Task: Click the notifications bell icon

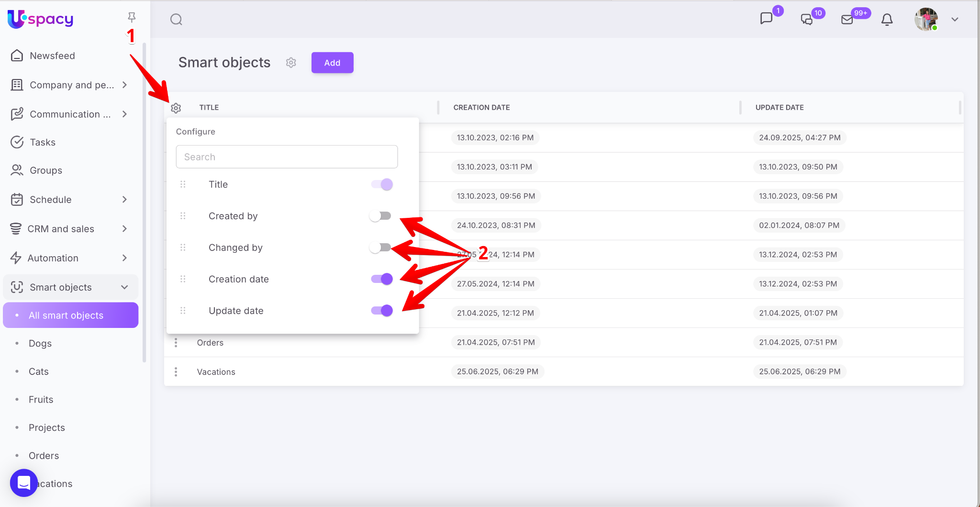Action: (887, 20)
